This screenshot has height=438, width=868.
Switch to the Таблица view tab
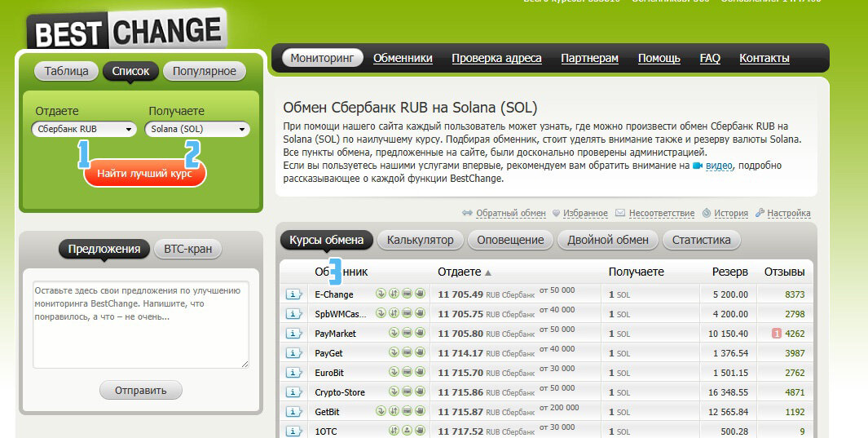67,71
